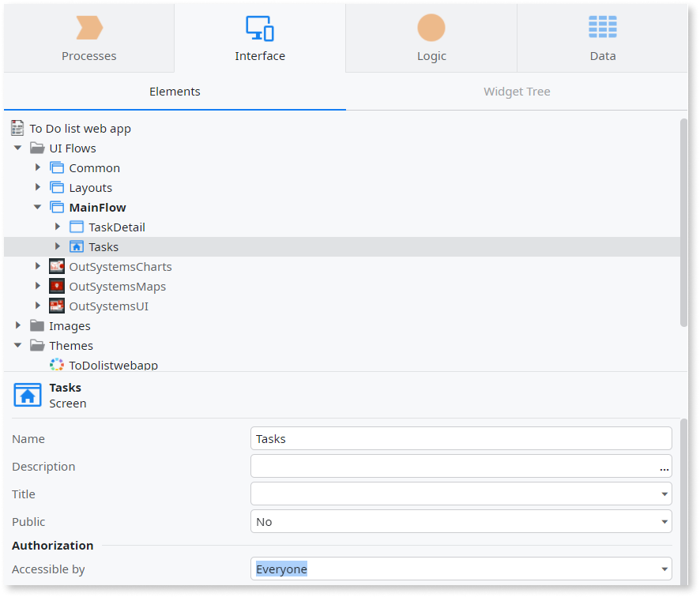Screen dimensions: 700x597
Task: Click the elements tree vertical scrollbar
Action: pyautogui.click(x=683, y=221)
